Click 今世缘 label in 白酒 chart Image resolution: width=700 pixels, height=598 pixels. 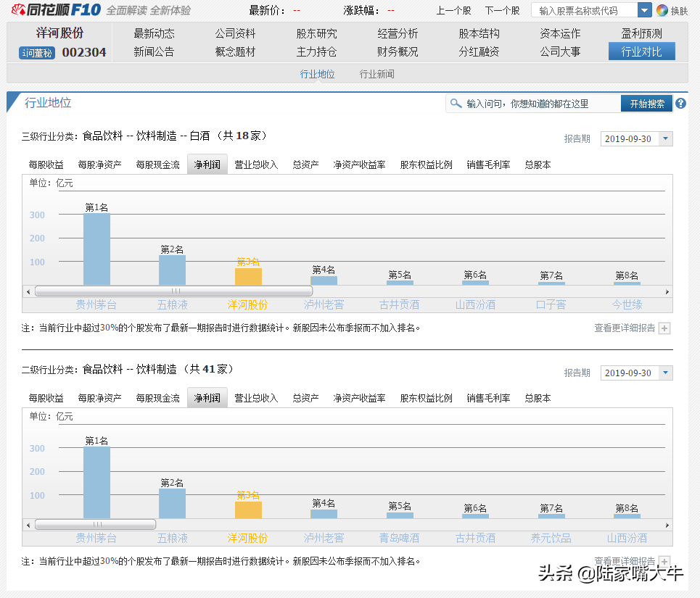(x=627, y=304)
